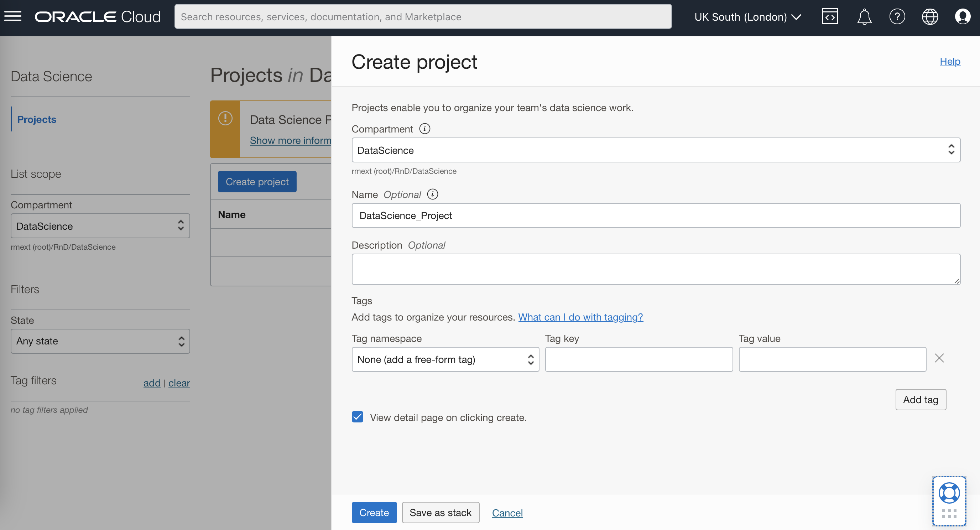Screen dimensions: 980x530
Task: Click the Compartment info icon
Action: pos(424,129)
